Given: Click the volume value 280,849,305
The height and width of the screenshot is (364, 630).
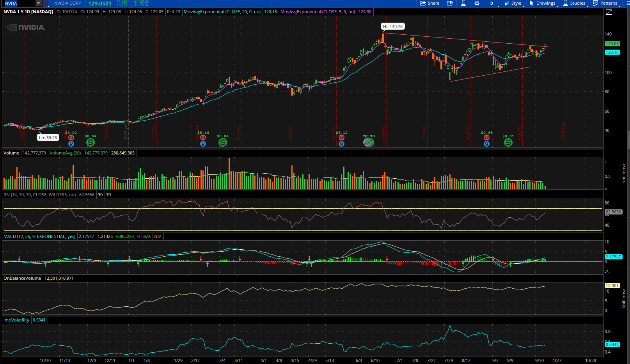Looking at the screenshot, I should 123,153.
